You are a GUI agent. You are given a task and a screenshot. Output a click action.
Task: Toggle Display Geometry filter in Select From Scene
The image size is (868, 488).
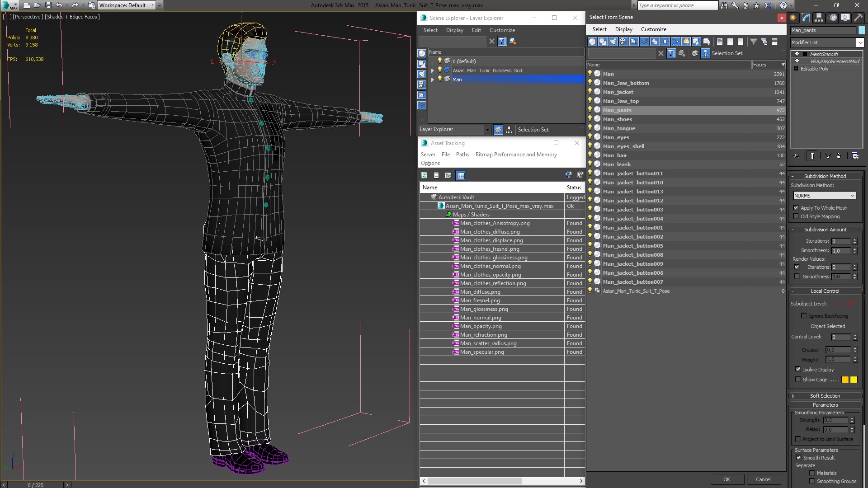pyautogui.click(x=592, y=42)
